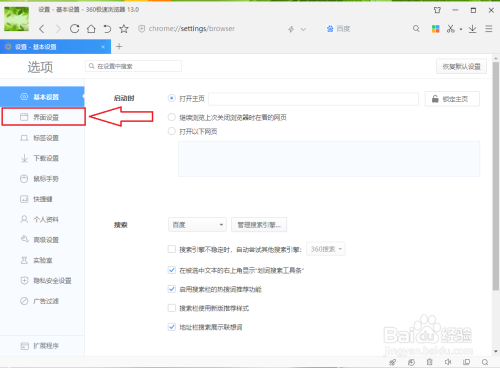This screenshot has height=368, width=500.
Task: Open the colorful apps grid icon
Action: (x=435, y=29)
